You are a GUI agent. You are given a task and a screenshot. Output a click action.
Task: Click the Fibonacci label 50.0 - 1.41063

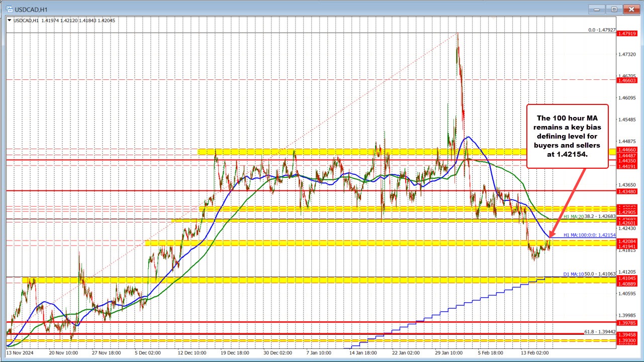click(600, 274)
